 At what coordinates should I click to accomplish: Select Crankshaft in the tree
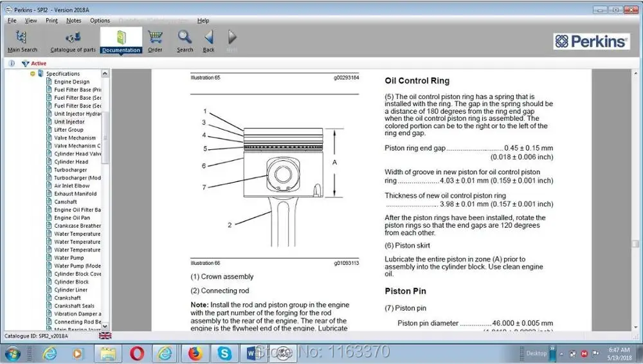coord(68,298)
